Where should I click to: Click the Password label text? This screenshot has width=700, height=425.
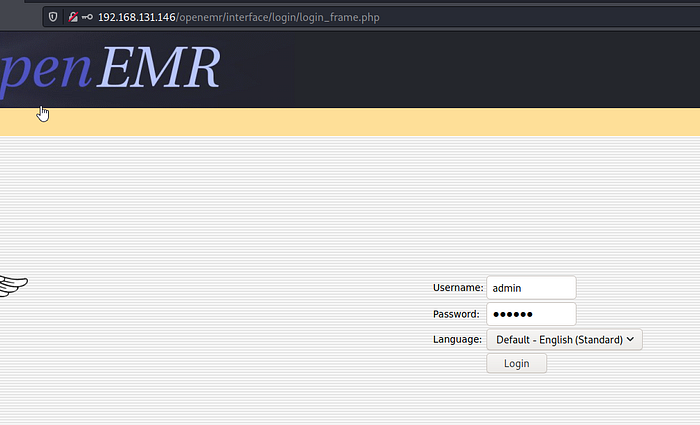pyautogui.click(x=457, y=314)
